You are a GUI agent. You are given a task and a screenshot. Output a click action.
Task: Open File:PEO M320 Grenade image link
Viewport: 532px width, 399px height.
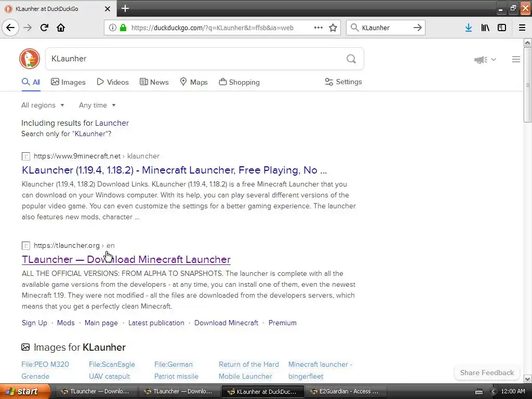pos(45,370)
